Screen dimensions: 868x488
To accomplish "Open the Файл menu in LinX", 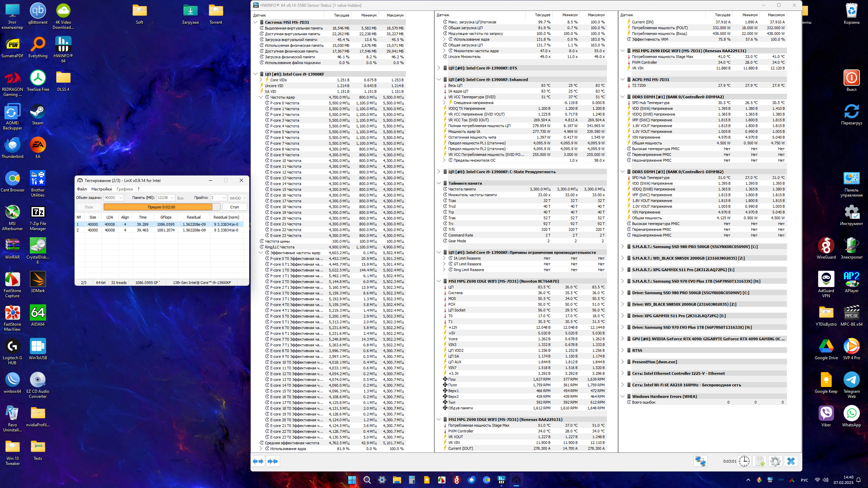I will point(82,189).
